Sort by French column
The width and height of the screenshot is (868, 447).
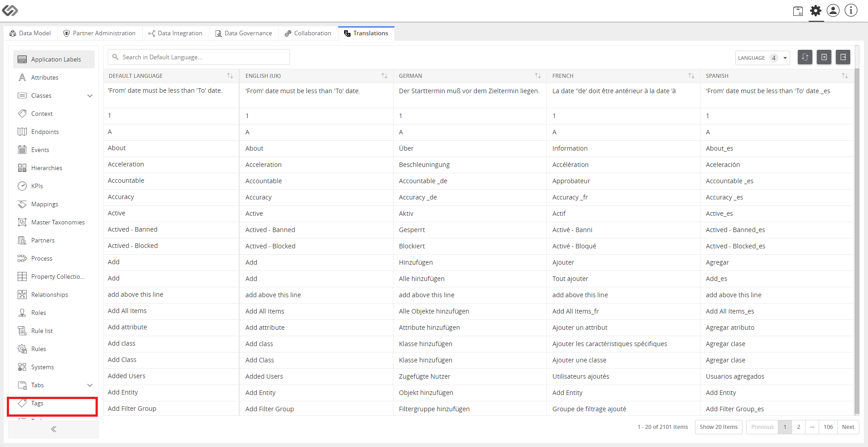pos(691,76)
